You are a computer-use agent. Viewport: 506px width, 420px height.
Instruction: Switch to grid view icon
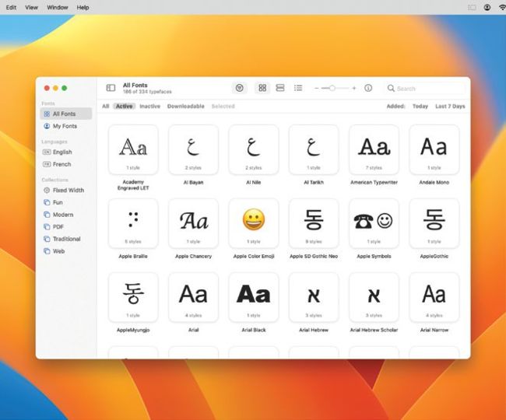pos(262,88)
